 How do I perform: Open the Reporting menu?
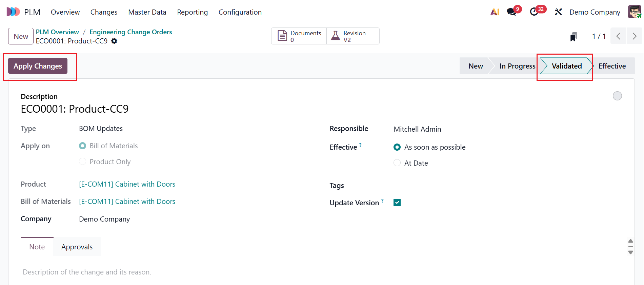tap(192, 12)
